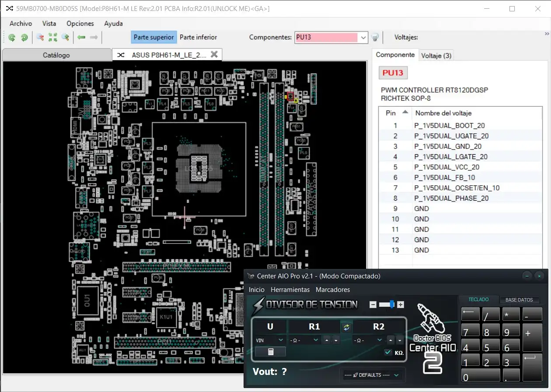The image size is (551, 392).
Task: Switch to the BASE DATOS tab
Action: pos(519,300)
